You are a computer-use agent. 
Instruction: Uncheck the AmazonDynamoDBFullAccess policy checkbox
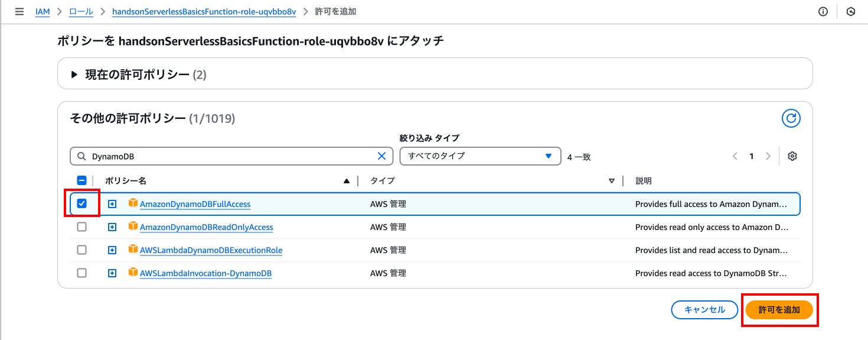tap(82, 204)
